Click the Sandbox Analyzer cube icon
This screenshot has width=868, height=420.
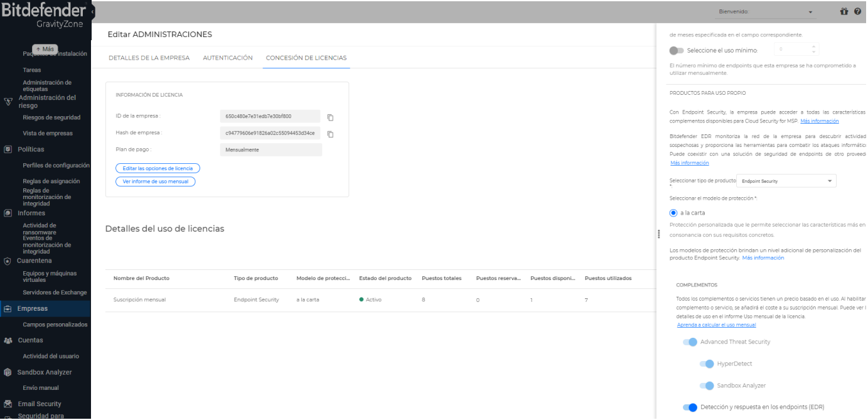pyautogui.click(x=8, y=372)
